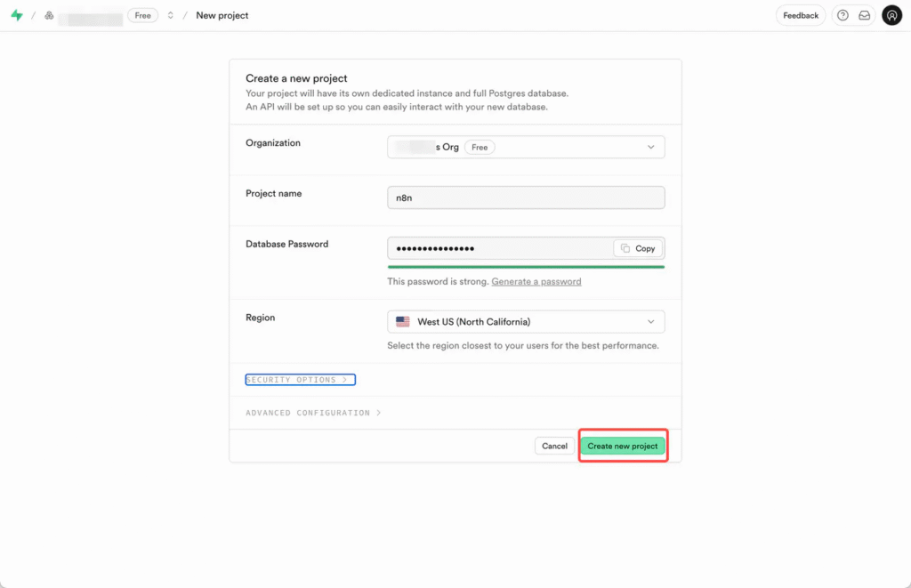Copy the database password
The image size is (911, 588).
pos(638,248)
